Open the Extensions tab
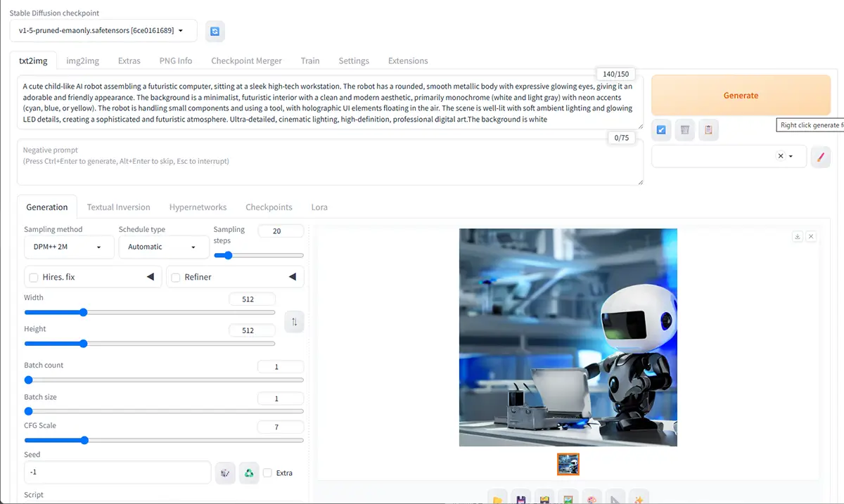The height and width of the screenshot is (504, 844). coord(408,60)
